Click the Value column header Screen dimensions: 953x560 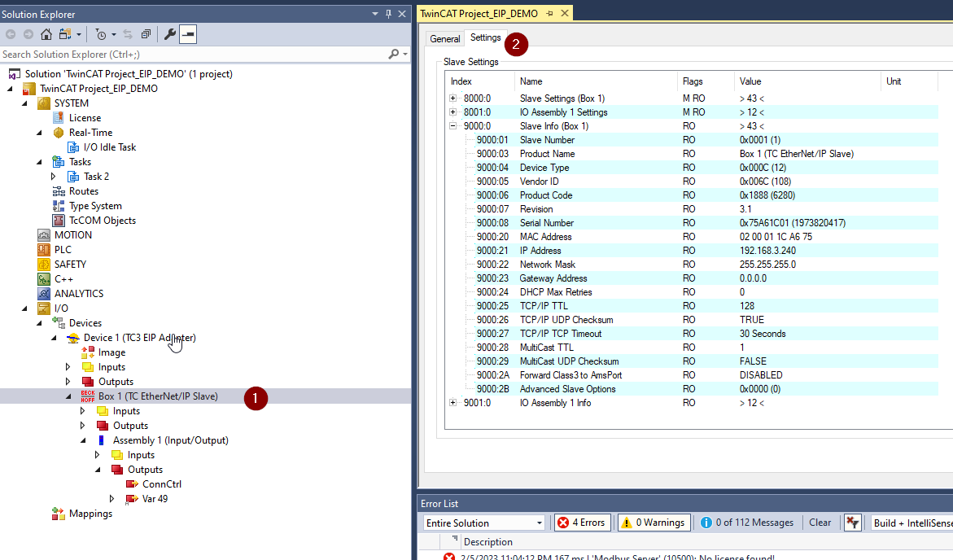coord(807,81)
